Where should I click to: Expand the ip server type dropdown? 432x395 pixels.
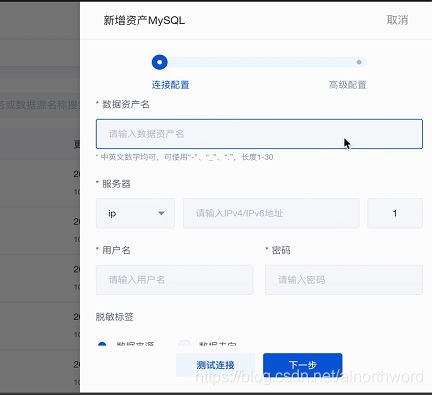click(x=135, y=213)
